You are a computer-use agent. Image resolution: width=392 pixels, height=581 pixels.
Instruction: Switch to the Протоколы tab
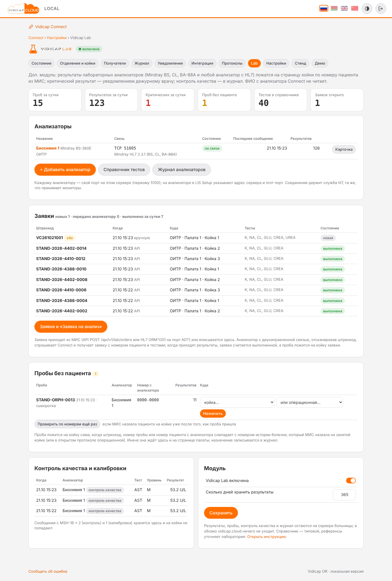[x=232, y=63]
